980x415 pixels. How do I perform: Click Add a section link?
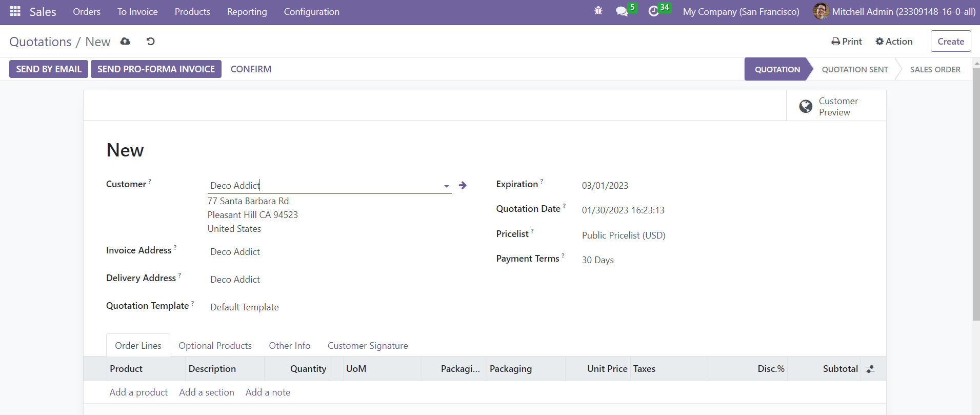[x=207, y=392]
